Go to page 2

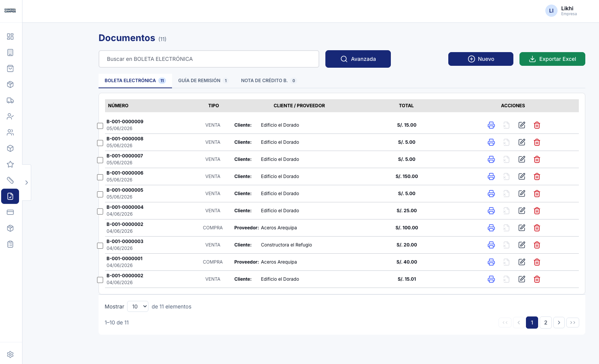click(546, 323)
